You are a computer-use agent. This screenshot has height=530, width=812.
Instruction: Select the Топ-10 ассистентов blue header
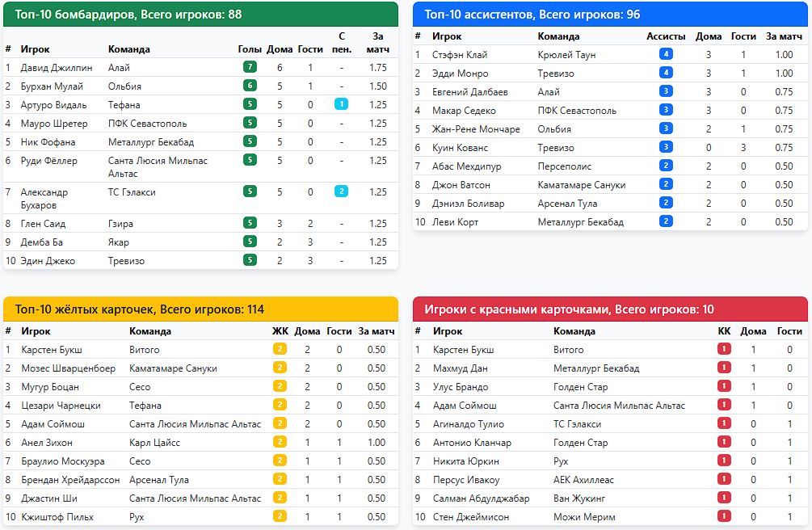[610, 15]
